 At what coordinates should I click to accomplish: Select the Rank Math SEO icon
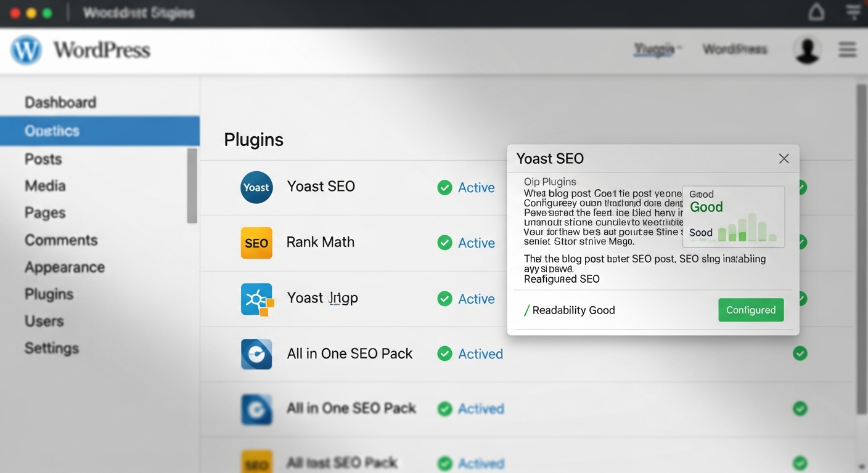(256, 243)
